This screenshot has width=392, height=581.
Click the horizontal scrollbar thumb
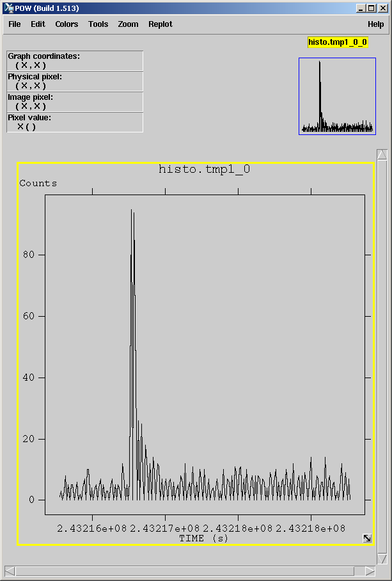tap(185, 571)
